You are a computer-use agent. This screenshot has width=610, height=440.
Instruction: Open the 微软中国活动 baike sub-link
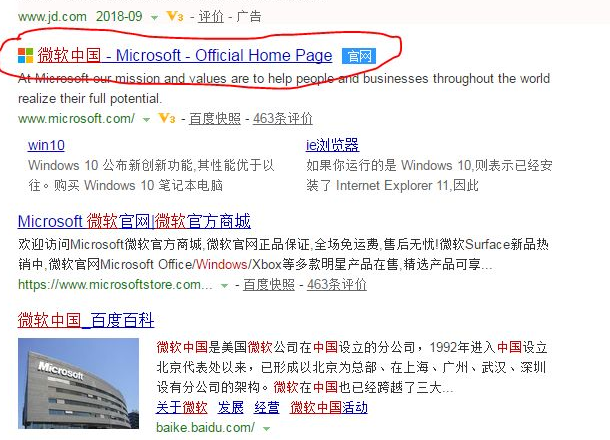(x=329, y=407)
